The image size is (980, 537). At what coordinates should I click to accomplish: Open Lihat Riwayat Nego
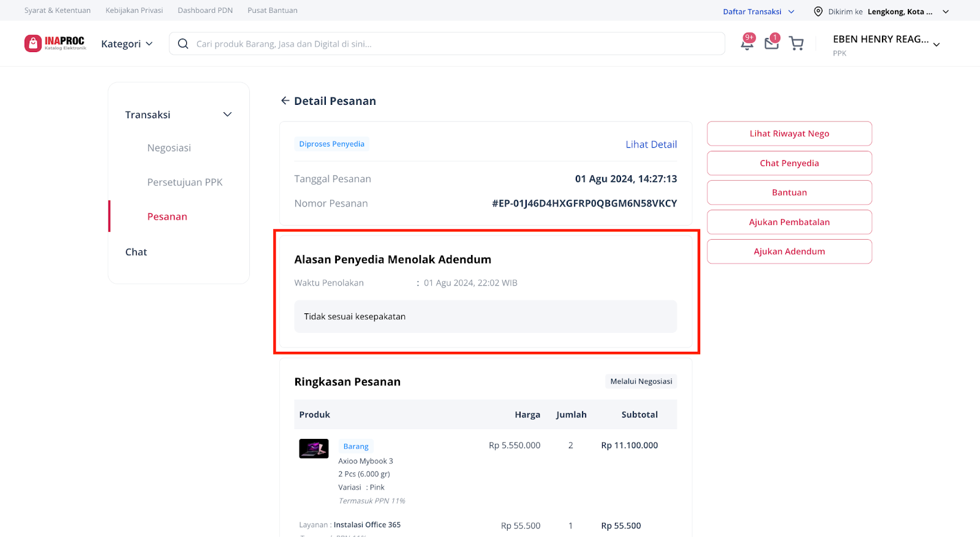click(x=789, y=133)
